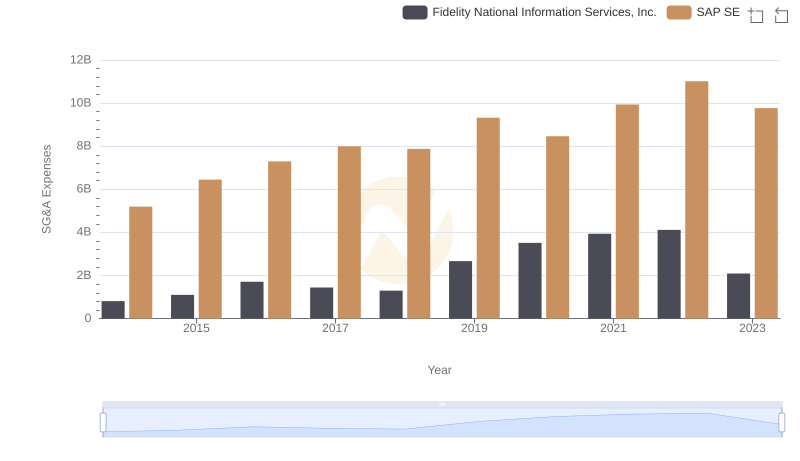Click the SAP SE bar for 2019
This screenshot has height=461, width=800.
[488, 218]
